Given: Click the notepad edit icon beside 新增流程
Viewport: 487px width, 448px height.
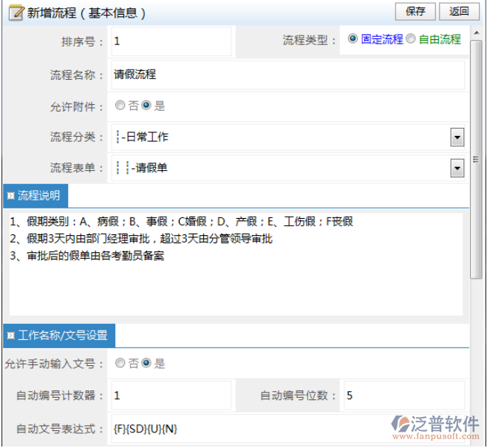Looking at the screenshot, I should 16,13.
